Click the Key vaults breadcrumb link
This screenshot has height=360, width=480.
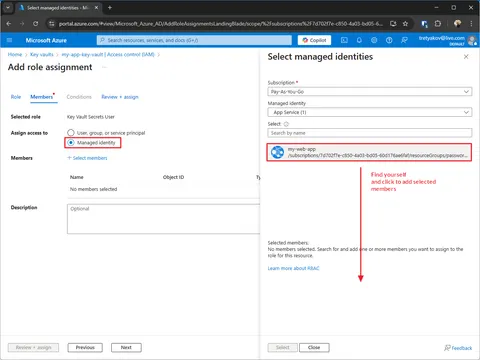tap(42, 54)
